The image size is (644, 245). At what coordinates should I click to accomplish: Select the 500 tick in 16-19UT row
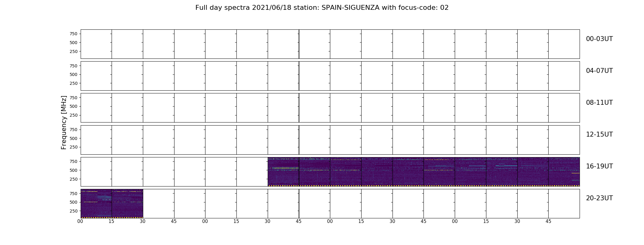(x=74, y=170)
